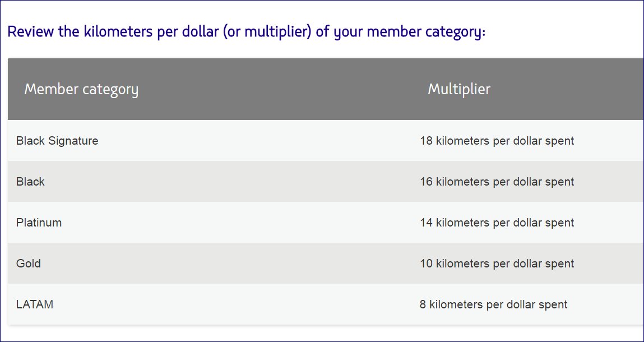644x342 pixels.
Task: Click '14 kilometers per dollar spent' text
Action: pyautogui.click(x=497, y=223)
